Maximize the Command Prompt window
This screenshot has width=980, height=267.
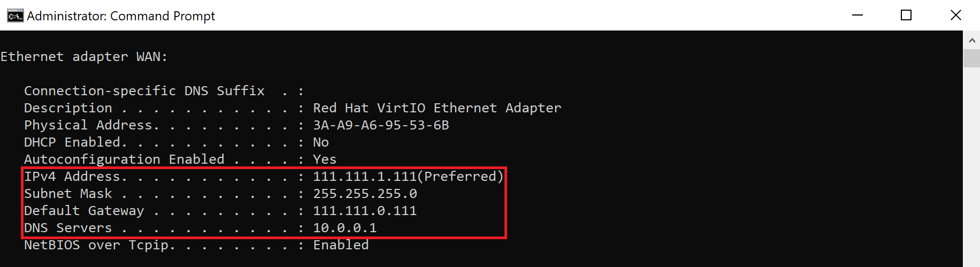[x=906, y=16]
